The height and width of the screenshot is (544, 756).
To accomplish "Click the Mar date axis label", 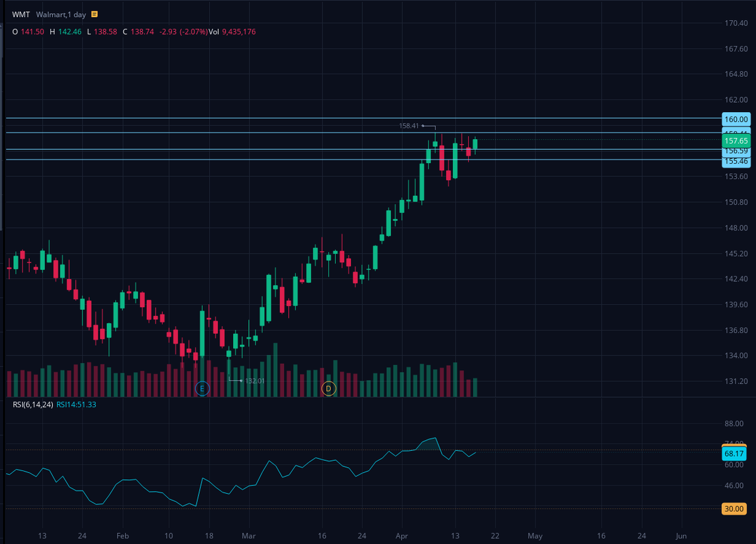I will tap(249, 536).
